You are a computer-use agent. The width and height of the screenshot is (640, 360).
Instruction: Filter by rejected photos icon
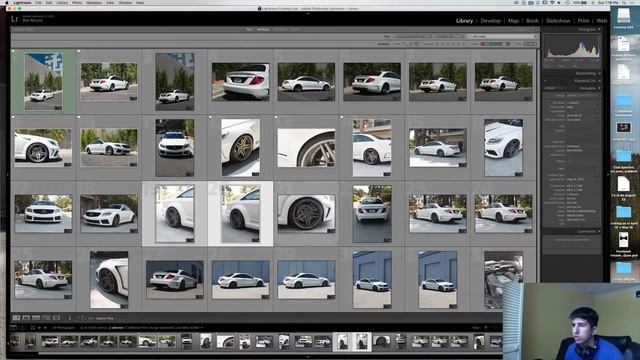416,44
